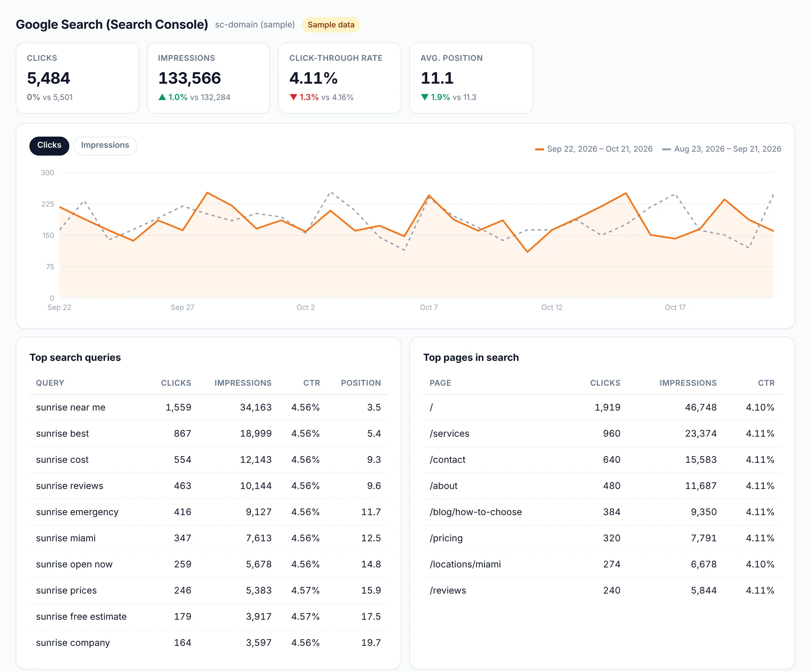Image resolution: width=811 pixels, height=672 pixels.
Task: Switch chart to the Clicks tab
Action: (49, 146)
